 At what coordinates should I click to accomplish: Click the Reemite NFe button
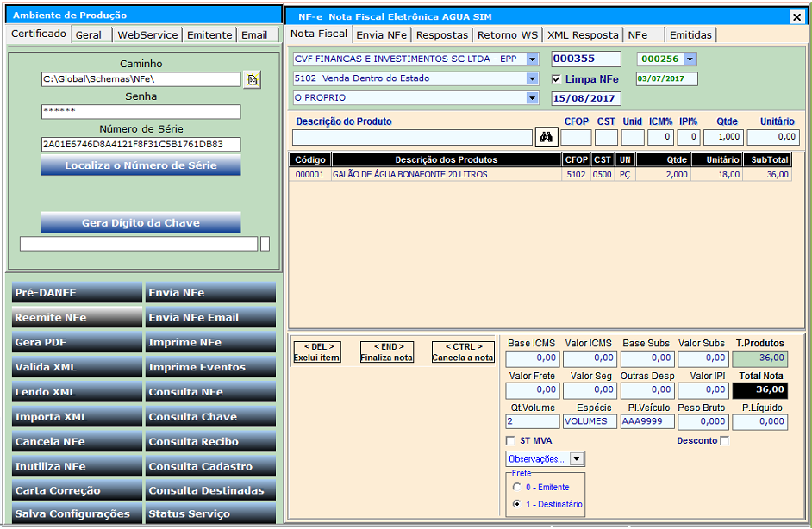coord(78,317)
